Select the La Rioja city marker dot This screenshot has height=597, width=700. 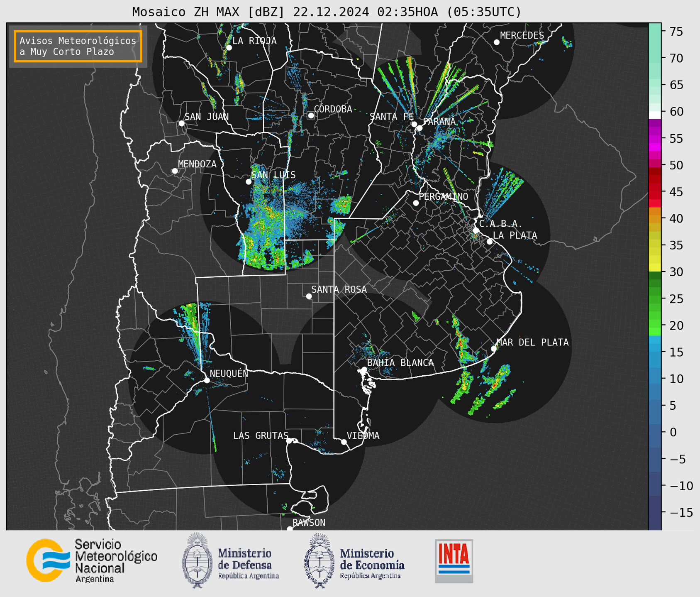[229, 48]
